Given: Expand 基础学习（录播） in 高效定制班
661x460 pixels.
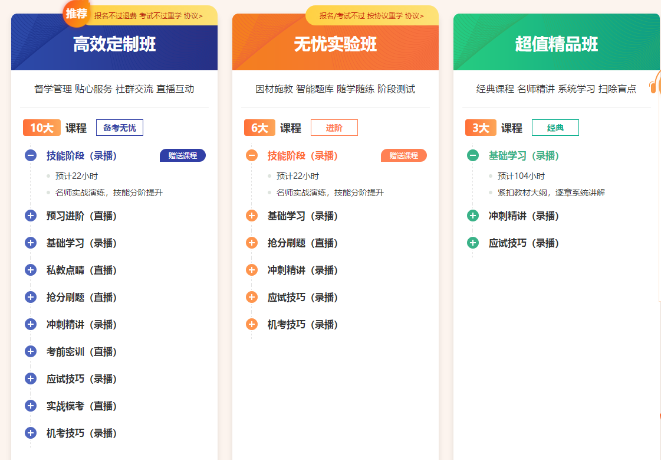Looking at the screenshot, I should [30, 243].
